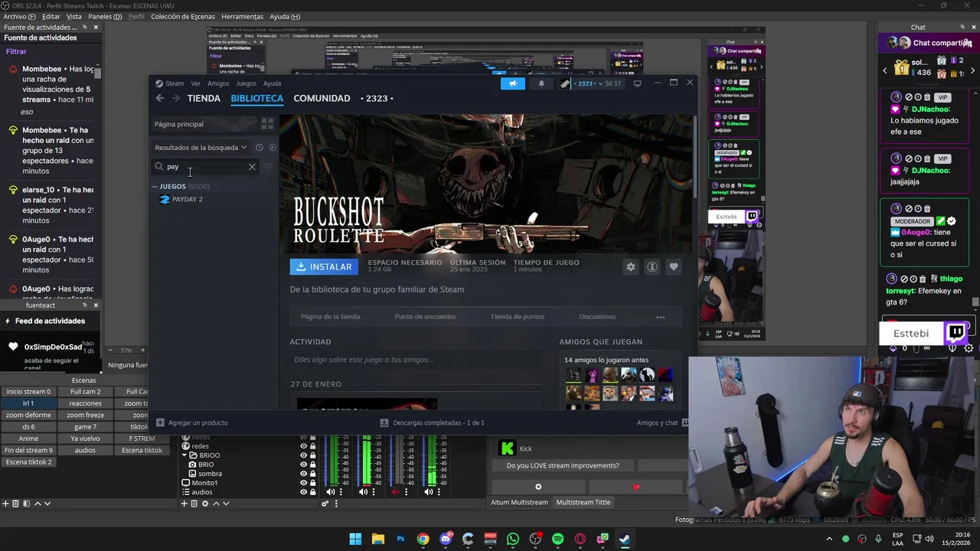Delete selected scene with trash icon
Viewport: 980px width, 551px height.
15,504
